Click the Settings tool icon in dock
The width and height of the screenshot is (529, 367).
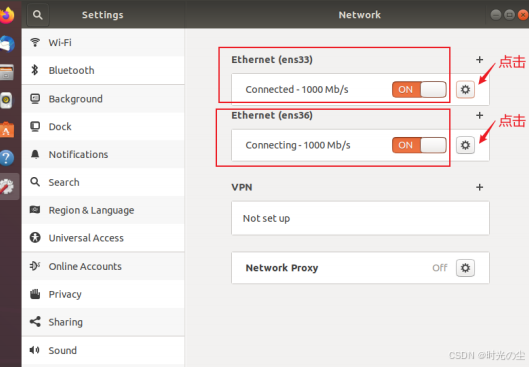coord(7,187)
